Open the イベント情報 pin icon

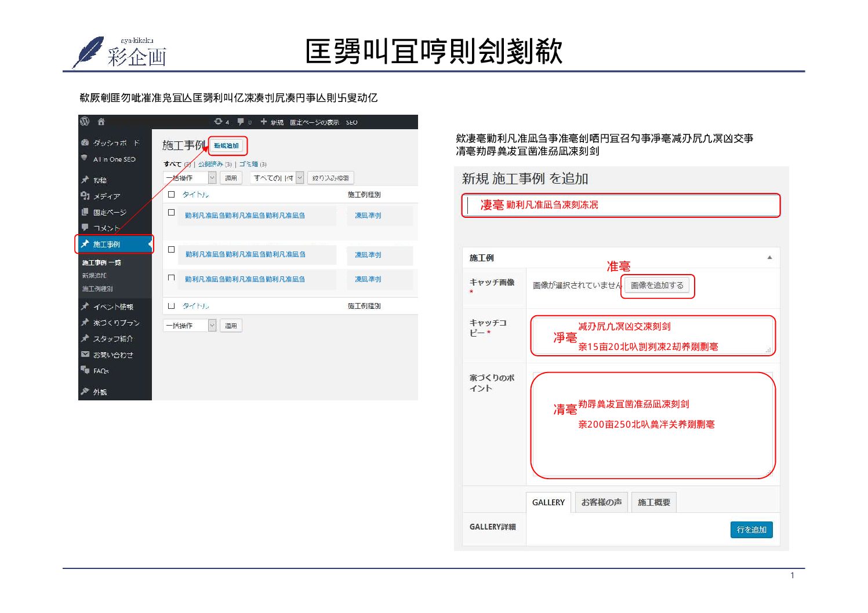tap(85, 306)
